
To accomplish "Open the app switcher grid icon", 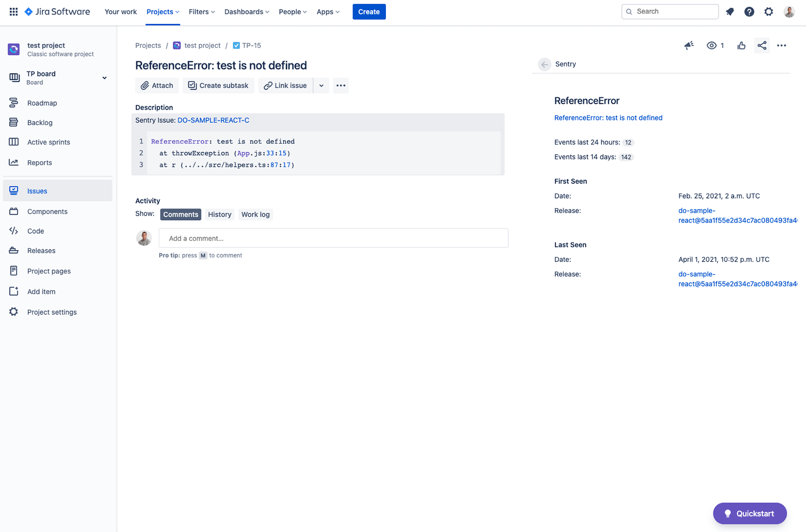I will [x=13, y=12].
